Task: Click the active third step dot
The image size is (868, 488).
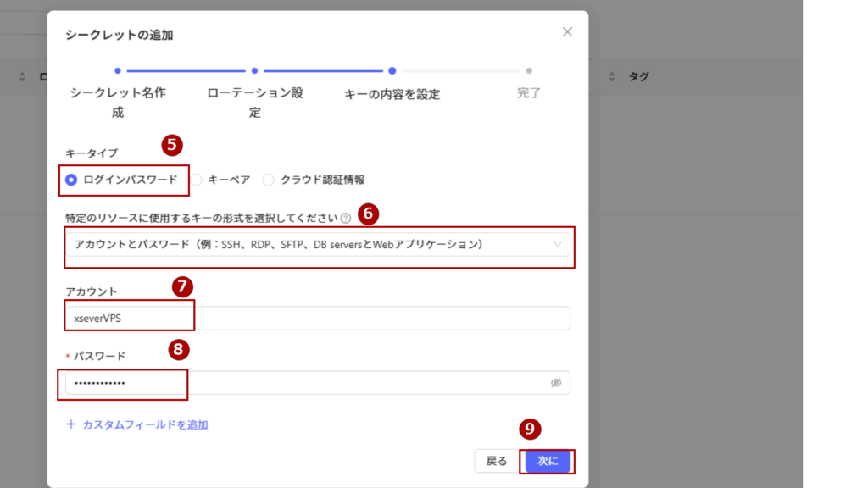Action: (x=392, y=71)
